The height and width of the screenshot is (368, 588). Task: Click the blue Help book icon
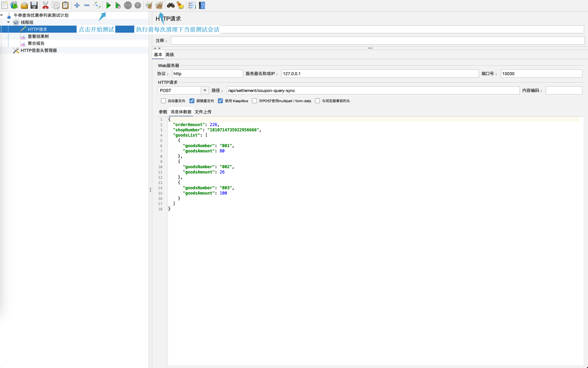click(202, 5)
